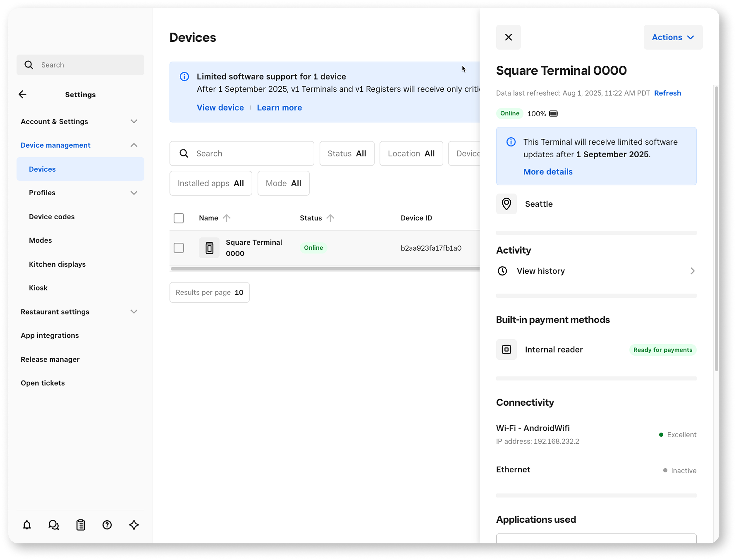Screen dimensions: 736x560
Task: Go to Release manager in sidebar
Action: pyautogui.click(x=50, y=359)
